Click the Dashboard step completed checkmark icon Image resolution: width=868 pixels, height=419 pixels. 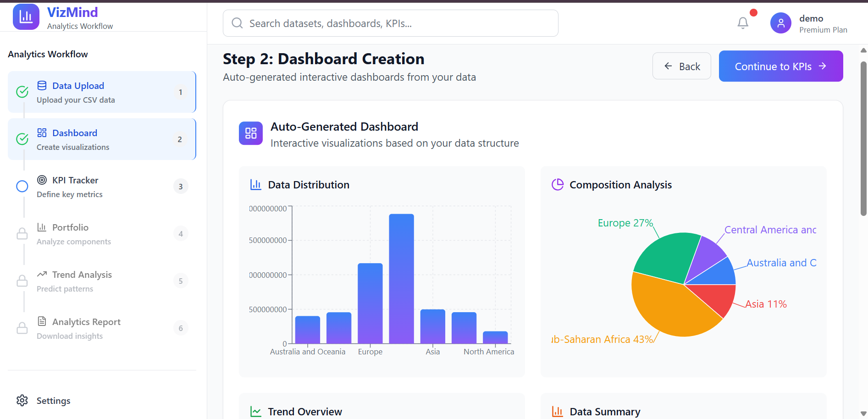pos(22,139)
